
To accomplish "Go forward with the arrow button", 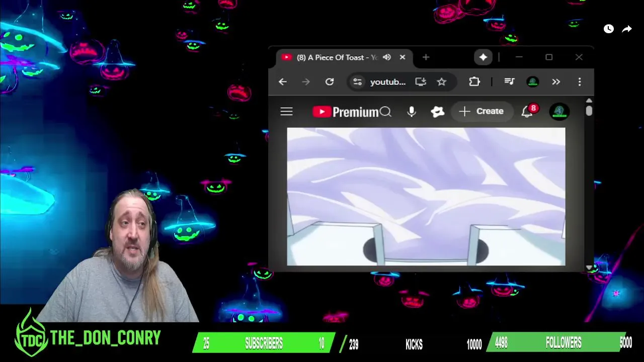I will click(x=306, y=82).
